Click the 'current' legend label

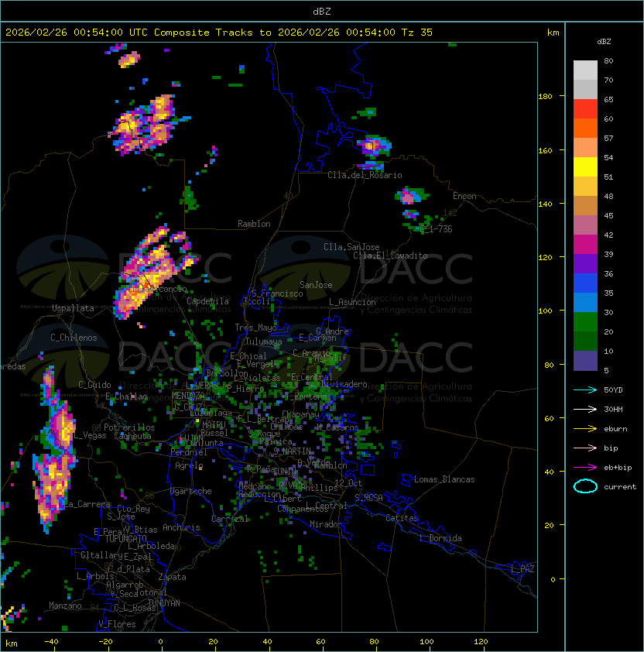tap(620, 486)
